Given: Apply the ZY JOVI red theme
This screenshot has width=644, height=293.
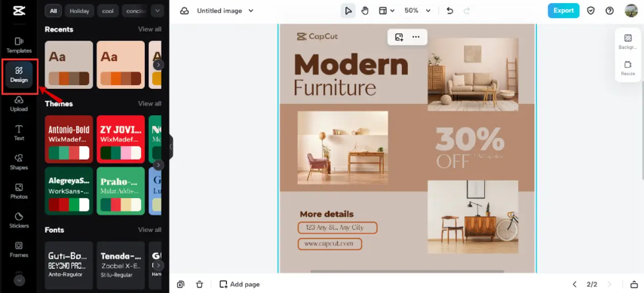Looking at the screenshot, I should (121, 139).
